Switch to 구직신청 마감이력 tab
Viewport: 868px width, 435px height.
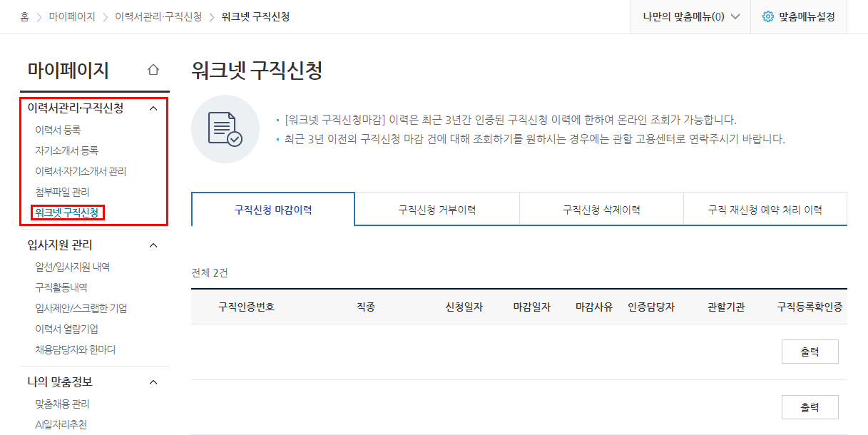point(273,210)
